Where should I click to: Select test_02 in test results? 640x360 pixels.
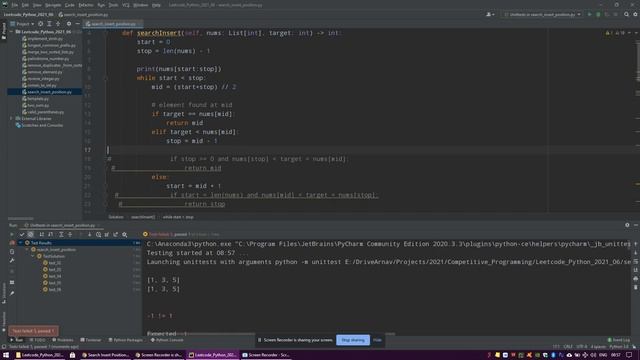[x=52, y=263]
